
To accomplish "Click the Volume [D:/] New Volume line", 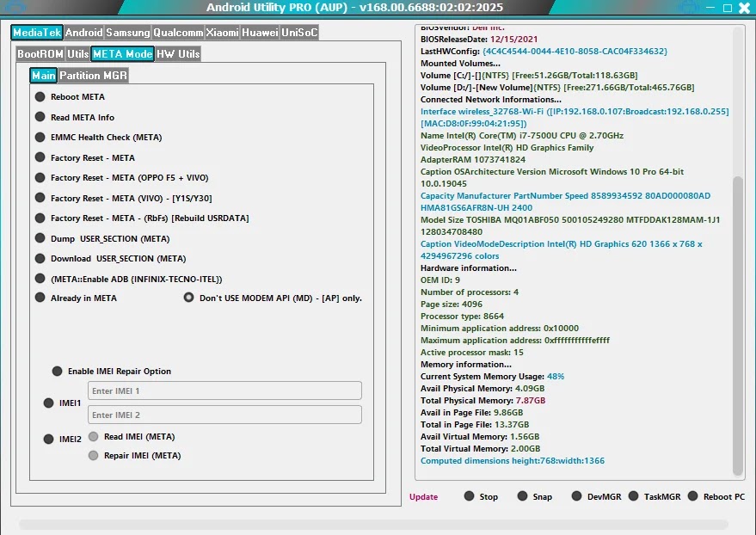I will click(557, 87).
